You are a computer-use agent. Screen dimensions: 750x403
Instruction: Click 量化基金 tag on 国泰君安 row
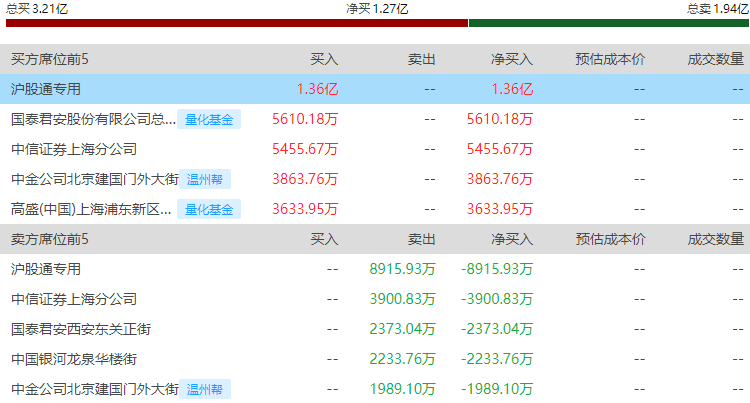(209, 119)
